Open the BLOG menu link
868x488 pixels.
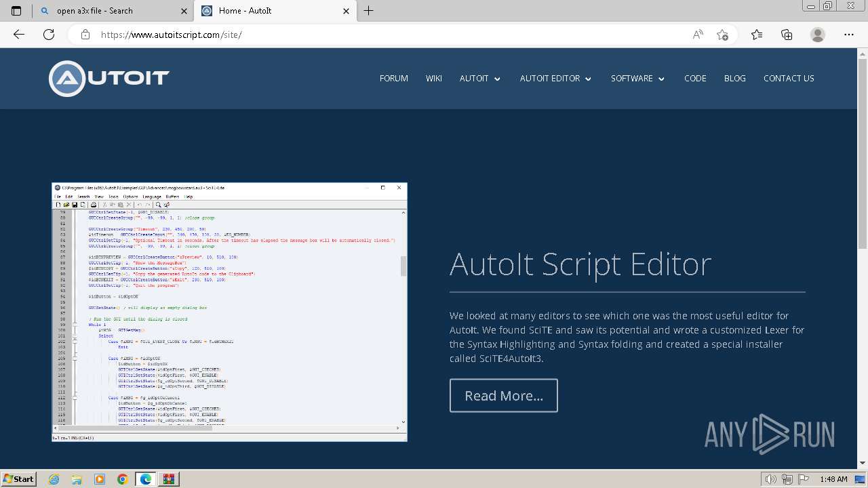tap(735, 79)
